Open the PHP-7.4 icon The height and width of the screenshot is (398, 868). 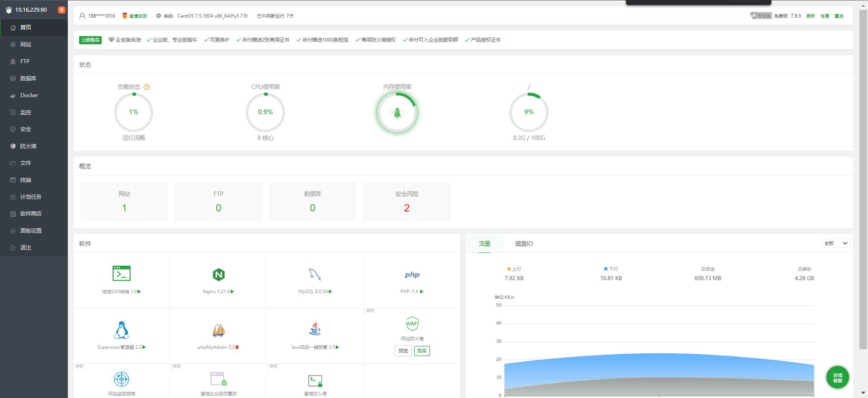(x=412, y=275)
